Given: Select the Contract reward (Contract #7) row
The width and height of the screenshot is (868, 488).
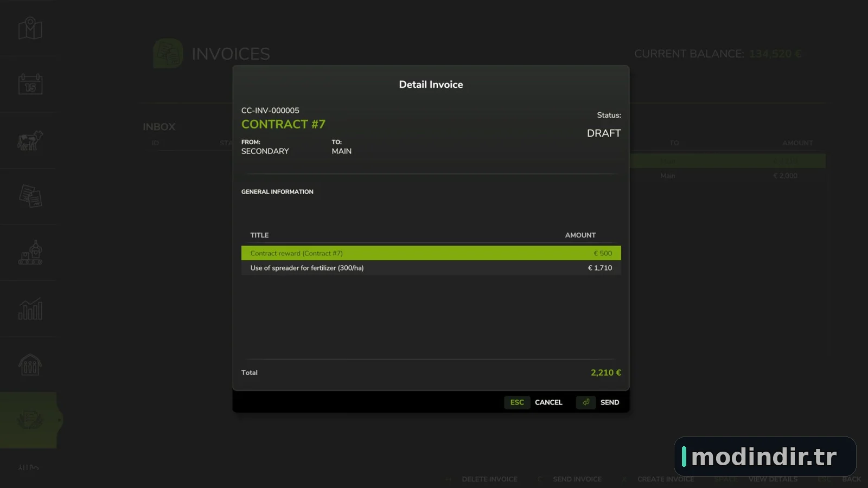Looking at the screenshot, I should [431, 253].
